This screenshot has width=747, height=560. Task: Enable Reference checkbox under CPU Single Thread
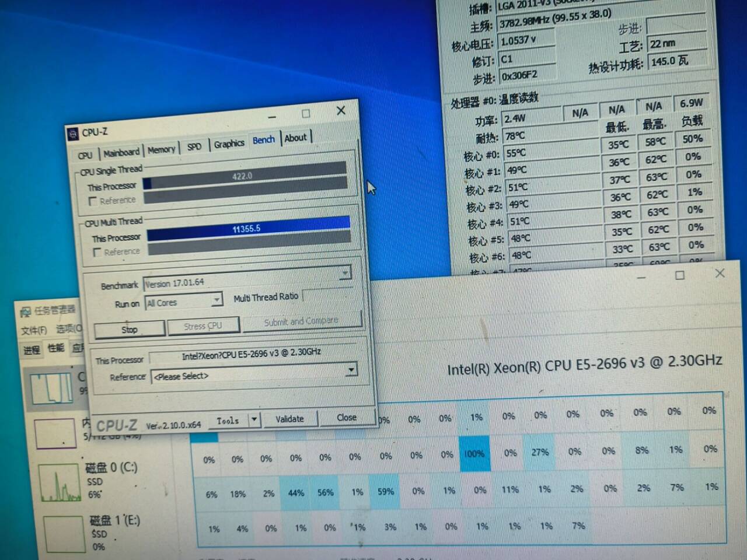point(92,202)
